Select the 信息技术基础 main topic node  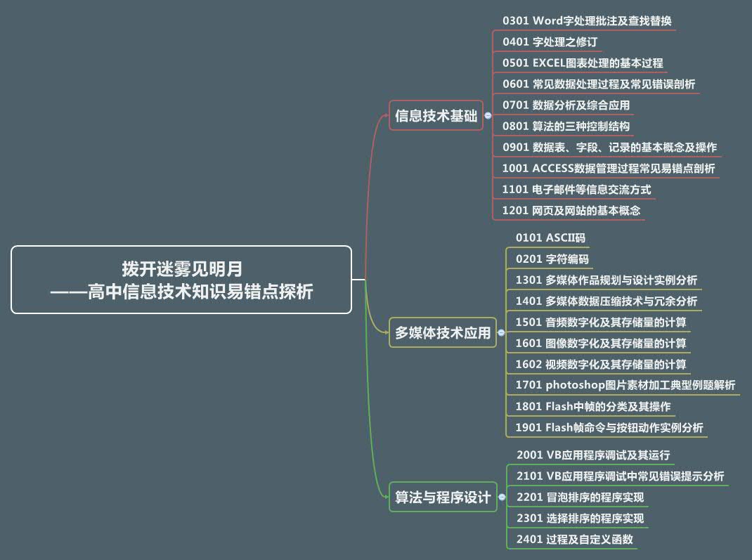pos(436,116)
